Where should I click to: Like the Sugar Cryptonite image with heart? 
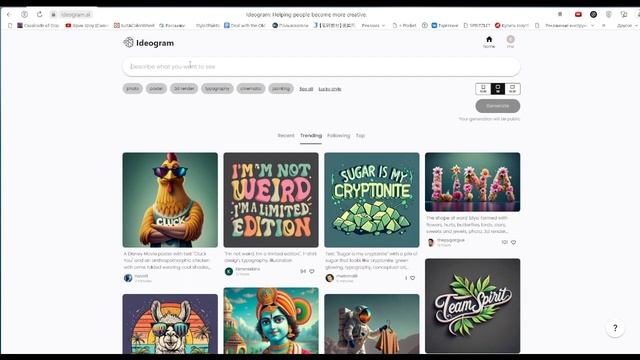point(413,278)
